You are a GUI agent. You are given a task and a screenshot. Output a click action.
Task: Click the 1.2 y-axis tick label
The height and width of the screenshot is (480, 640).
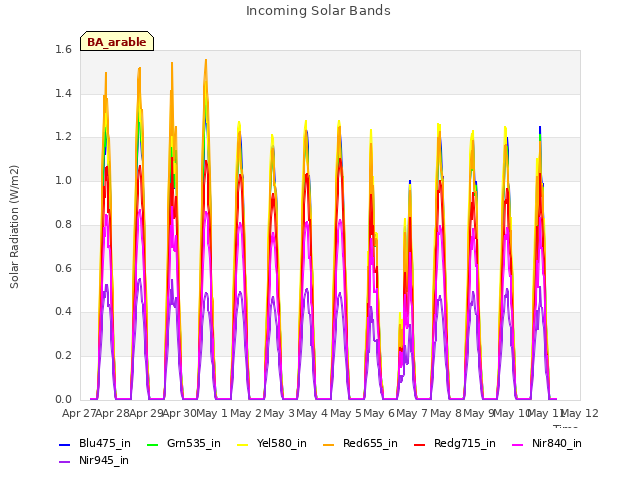point(63,137)
